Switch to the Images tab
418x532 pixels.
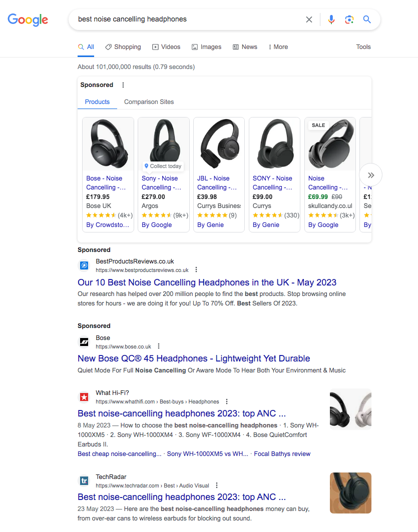click(x=206, y=47)
